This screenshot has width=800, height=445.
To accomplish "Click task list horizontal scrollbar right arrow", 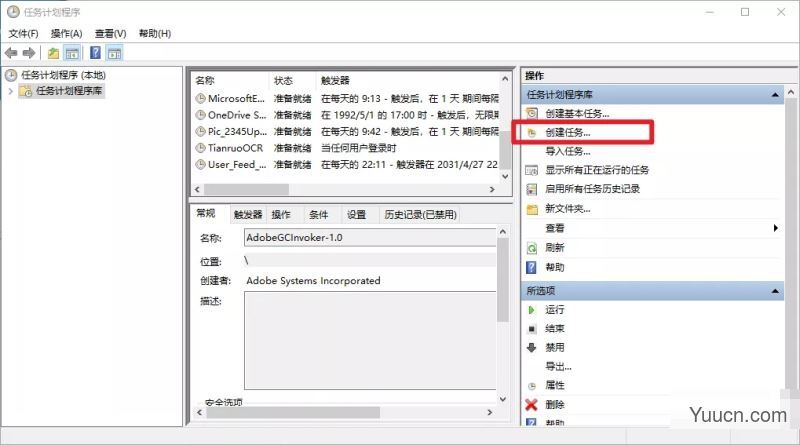I will pyautogui.click(x=492, y=189).
